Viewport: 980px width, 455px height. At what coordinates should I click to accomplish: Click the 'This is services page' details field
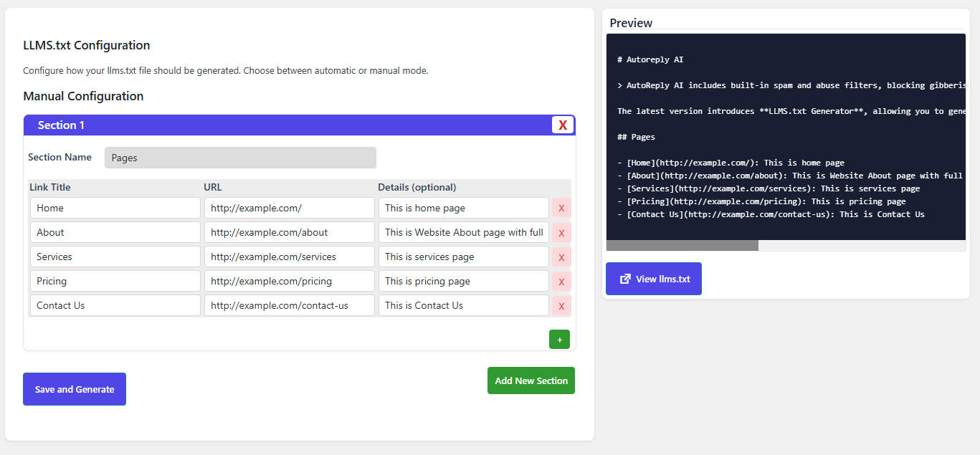pos(463,257)
